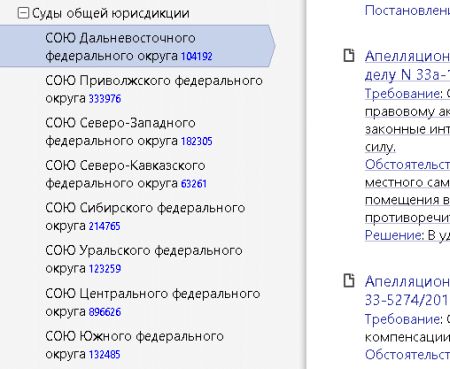Screen dimensions: 450x369
Task: Collapse the Суды общей юрисдикции tree node
Action: [23, 13]
